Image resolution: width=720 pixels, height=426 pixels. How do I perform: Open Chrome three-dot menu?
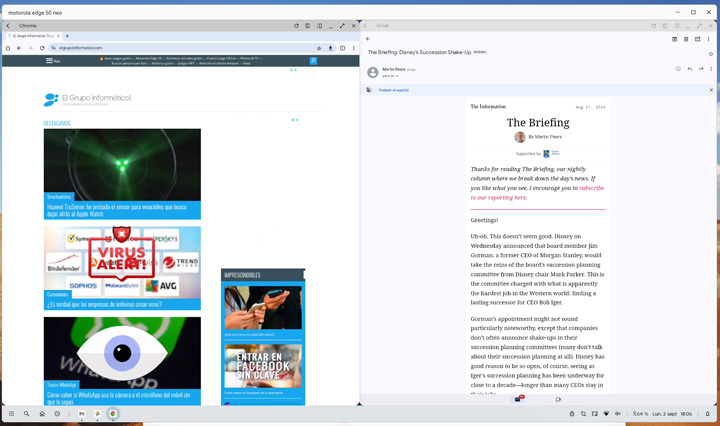(354, 48)
